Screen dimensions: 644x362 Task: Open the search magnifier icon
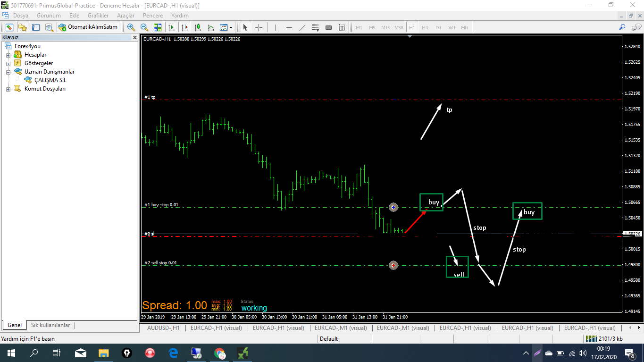pyautogui.click(x=622, y=27)
